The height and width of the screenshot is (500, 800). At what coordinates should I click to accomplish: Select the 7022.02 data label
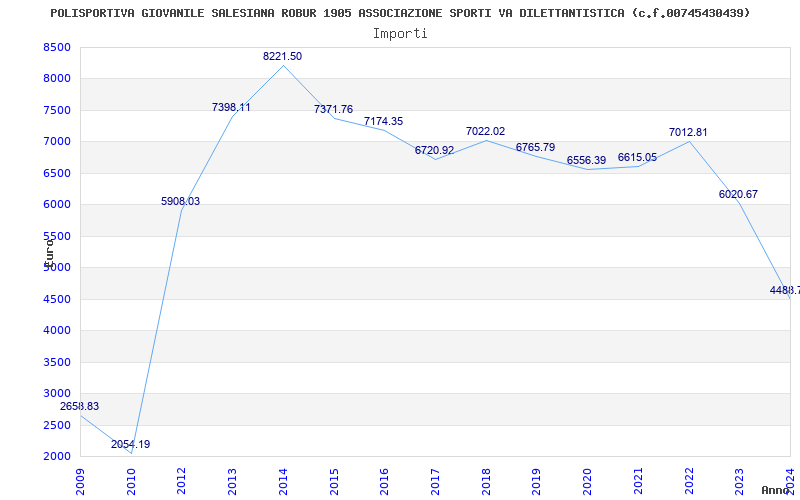(x=485, y=132)
